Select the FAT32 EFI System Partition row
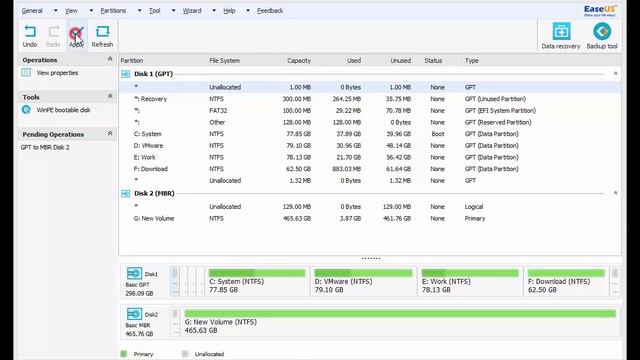 370,111
